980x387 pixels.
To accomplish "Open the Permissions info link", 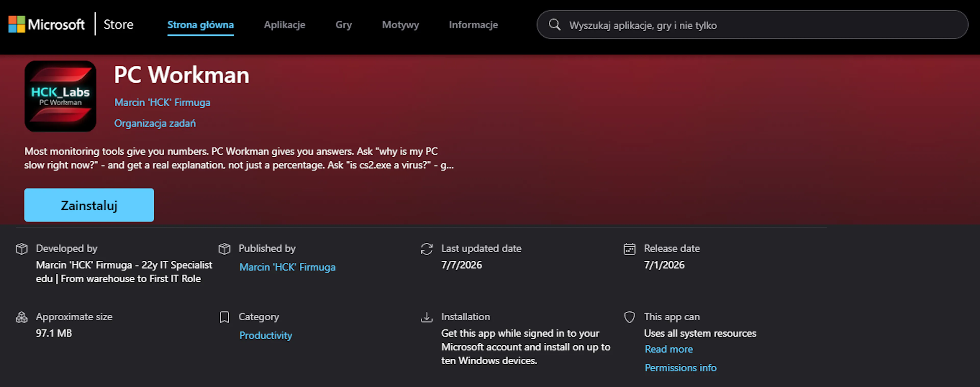I will [680, 368].
